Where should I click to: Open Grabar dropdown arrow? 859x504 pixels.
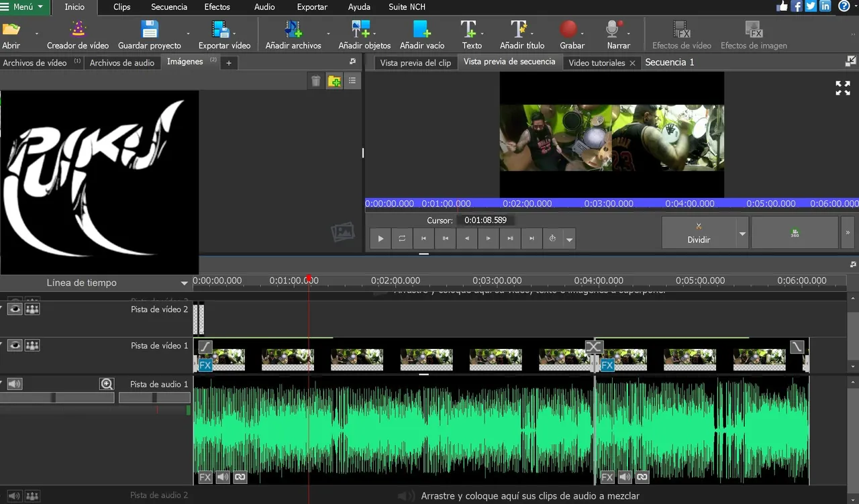click(x=583, y=33)
